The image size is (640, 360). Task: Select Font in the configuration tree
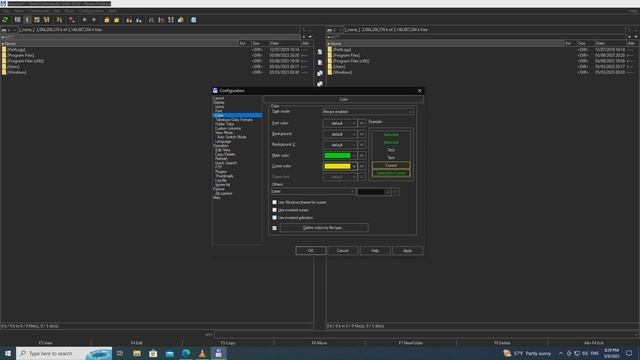(x=219, y=111)
